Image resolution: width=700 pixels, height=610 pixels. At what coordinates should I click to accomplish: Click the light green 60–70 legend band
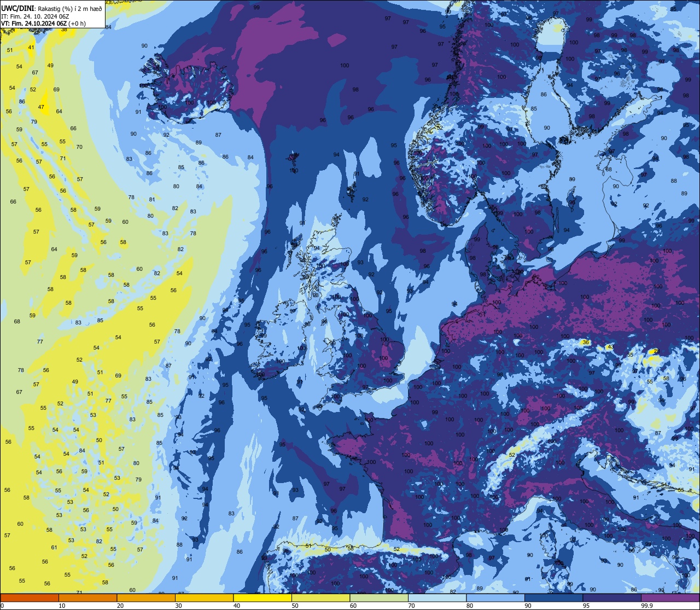pyautogui.click(x=379, y=598)
